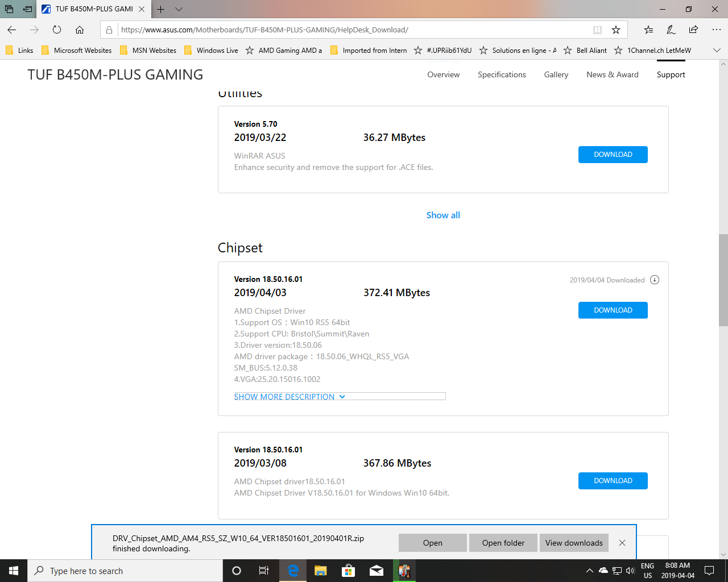The height and width of the screenshot is (582, 728).
Task: Refresh the ASUS support page
Action: pyautogui.click(x=57, y=30)
